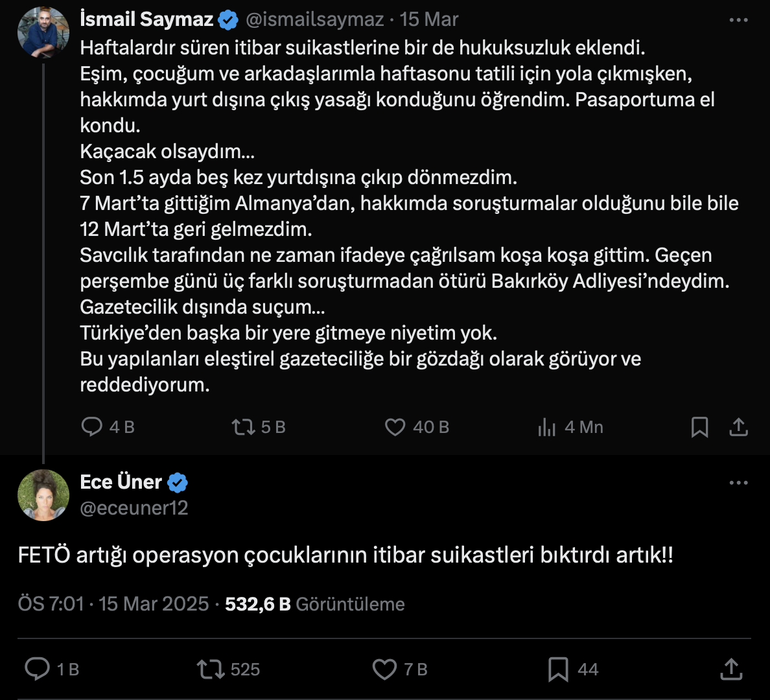Like Ece Üner's tweet
Viewport: 770px width, 700px height.
(384, 669)
